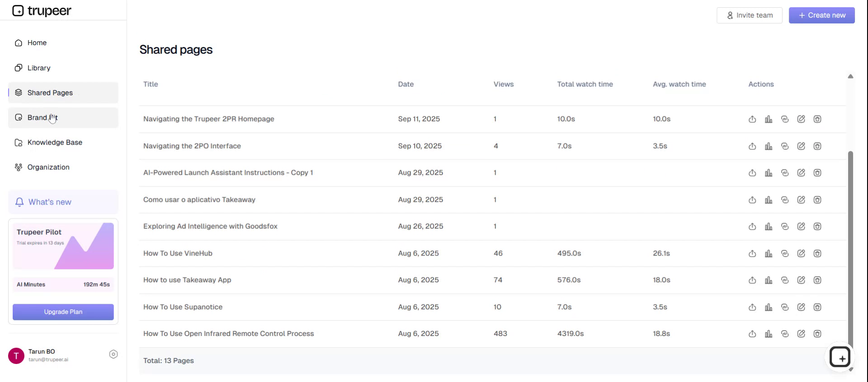Copy link for Navigating the 2PO Interface
This screenshot has width=868, height=382.
point(785,146)
